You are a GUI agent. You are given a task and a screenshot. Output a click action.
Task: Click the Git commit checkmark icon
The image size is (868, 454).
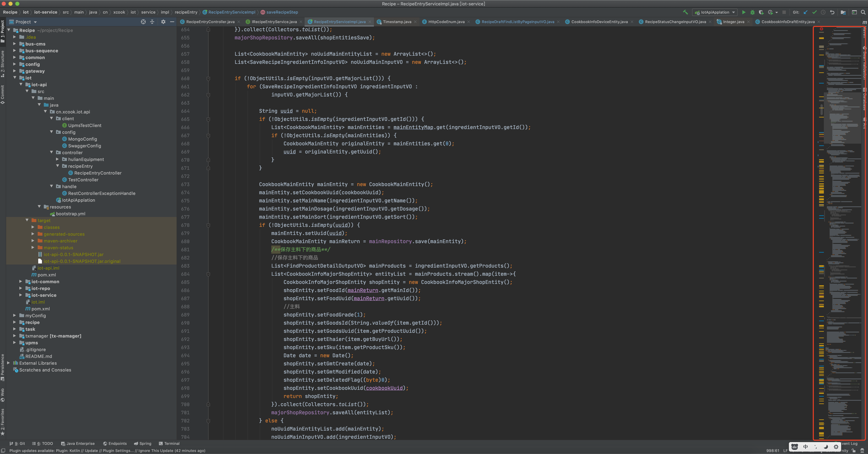click(x=814, y=12)
